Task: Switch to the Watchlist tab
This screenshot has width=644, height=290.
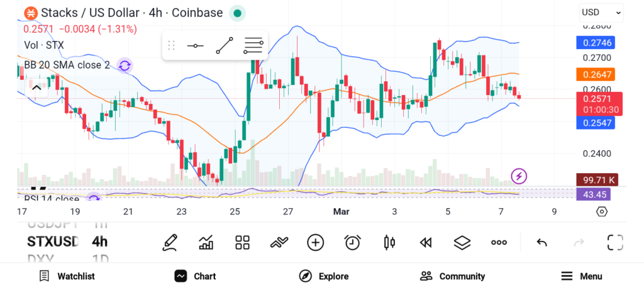Action: [67, 276]
